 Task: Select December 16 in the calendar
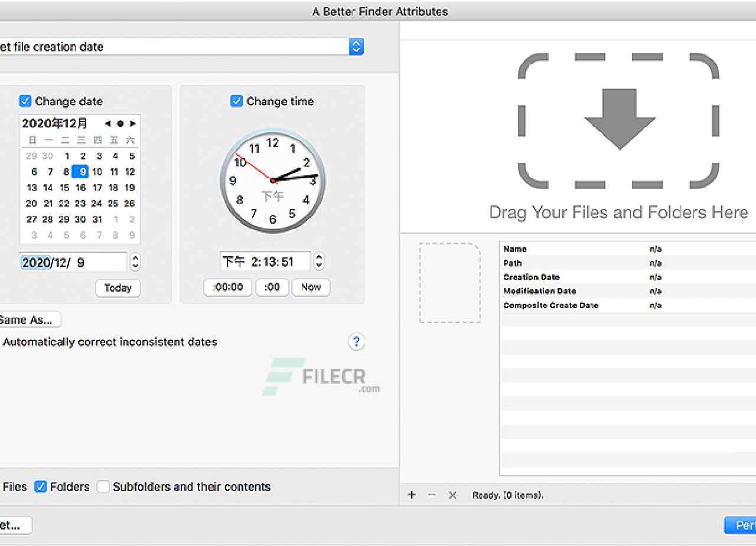pyautogui.click(x=80, y=188)
